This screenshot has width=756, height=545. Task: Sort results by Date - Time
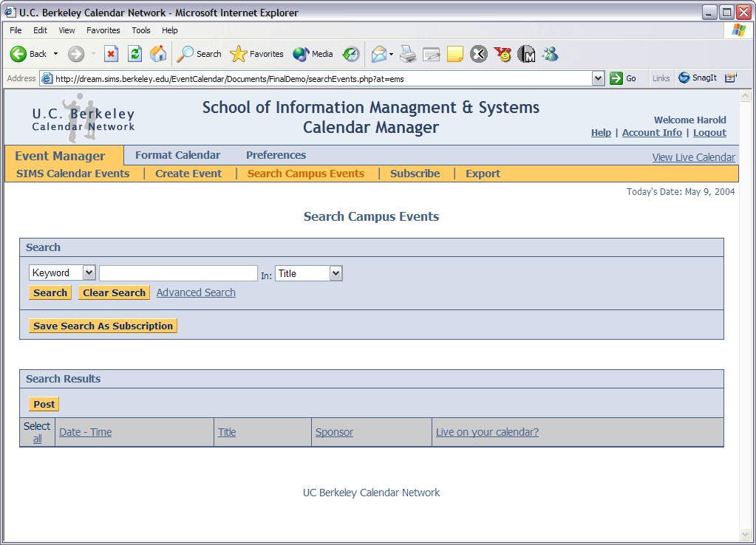85,432
